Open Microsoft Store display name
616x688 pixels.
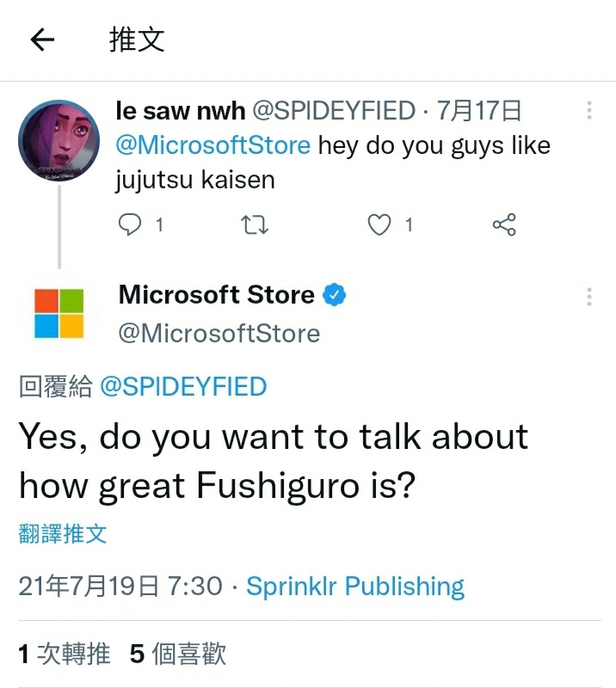pyautogui.click(x=217, y=294)
